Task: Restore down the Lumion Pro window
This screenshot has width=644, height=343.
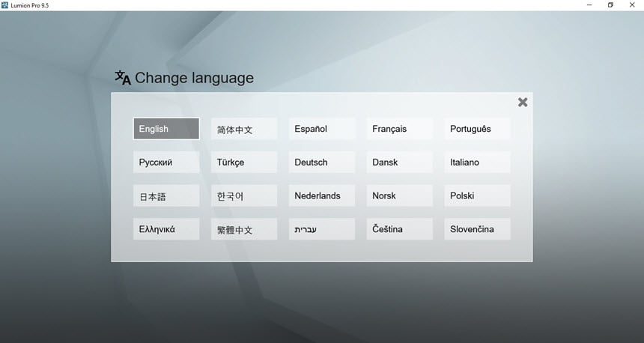Action: [x=611, y=5]
